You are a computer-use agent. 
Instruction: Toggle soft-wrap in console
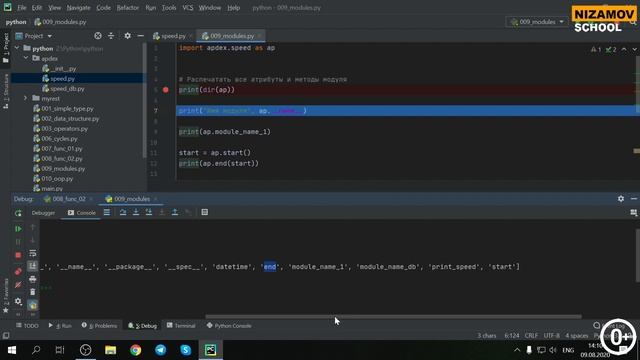(33, 253)
